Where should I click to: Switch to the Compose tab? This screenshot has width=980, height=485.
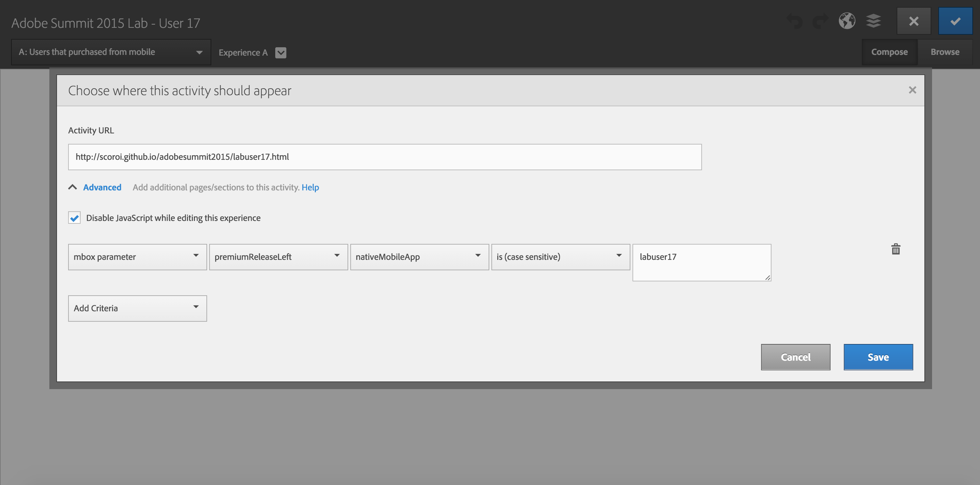click(889, 52)
